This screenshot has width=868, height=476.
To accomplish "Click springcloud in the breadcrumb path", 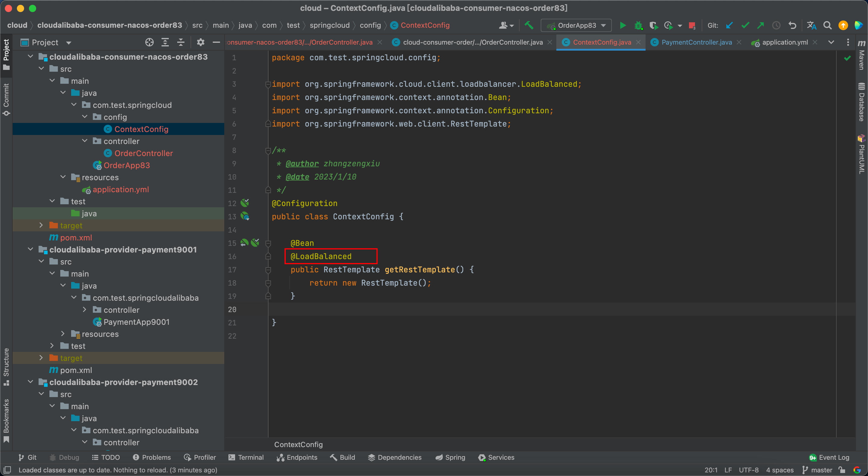I will pyautogui.click(x=329, y=25).
